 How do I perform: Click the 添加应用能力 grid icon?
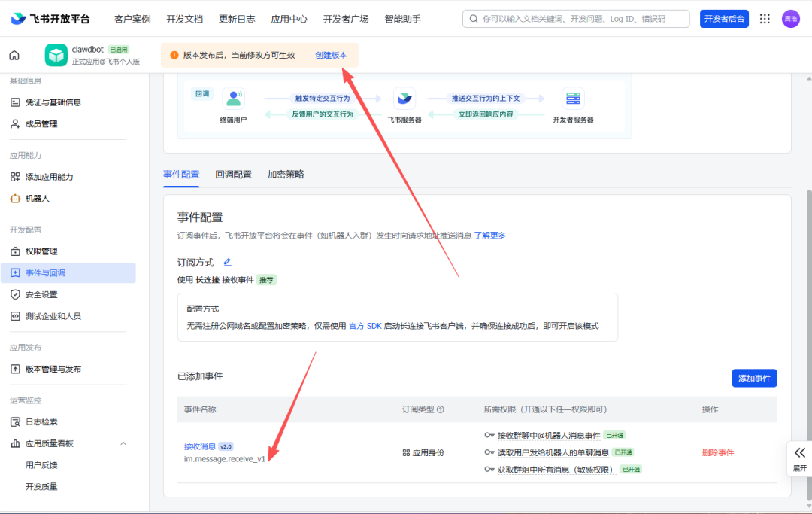15,177
